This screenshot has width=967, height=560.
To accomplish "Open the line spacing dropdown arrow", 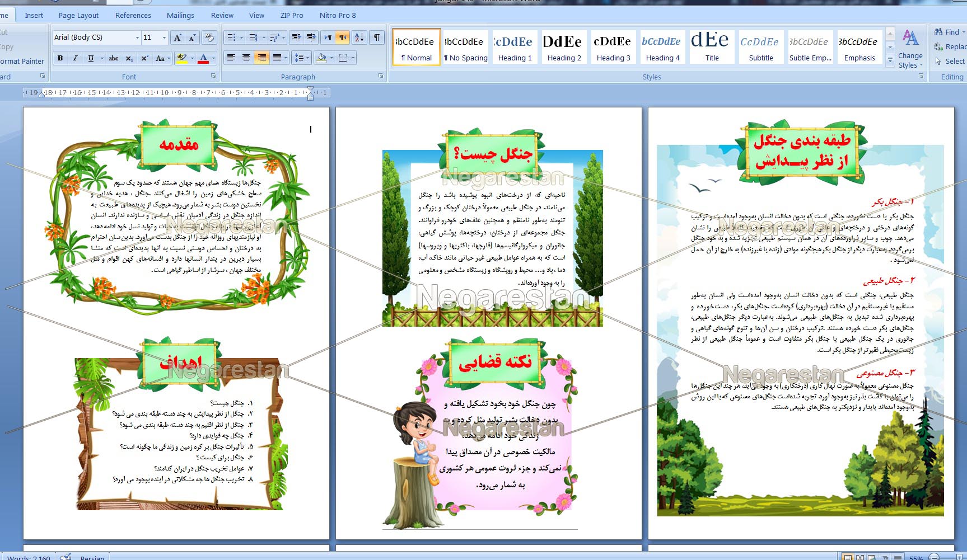I will tap(308, 58).
